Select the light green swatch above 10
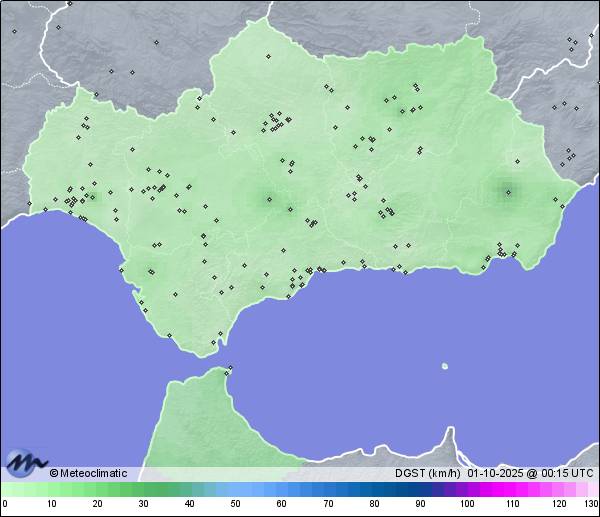This screenshot has height=517, width=600. tap(51, 489)
